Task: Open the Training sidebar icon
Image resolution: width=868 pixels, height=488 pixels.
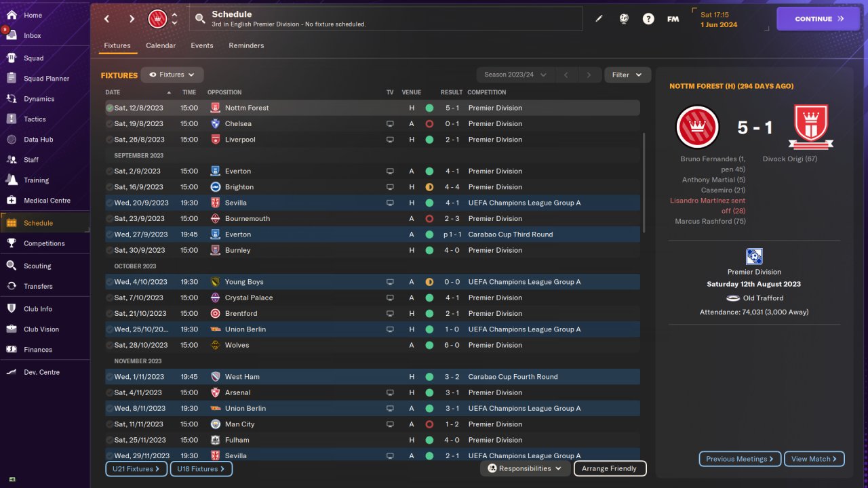Action: [x=12, y=180]
